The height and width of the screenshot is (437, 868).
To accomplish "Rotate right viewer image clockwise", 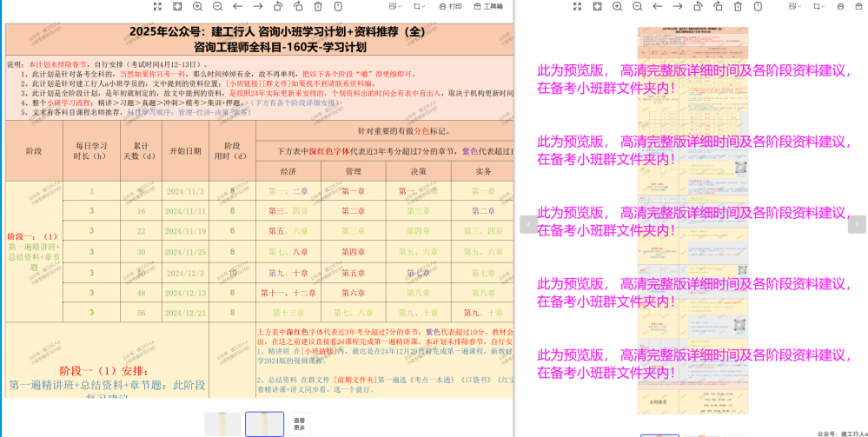I will (718, 6).
